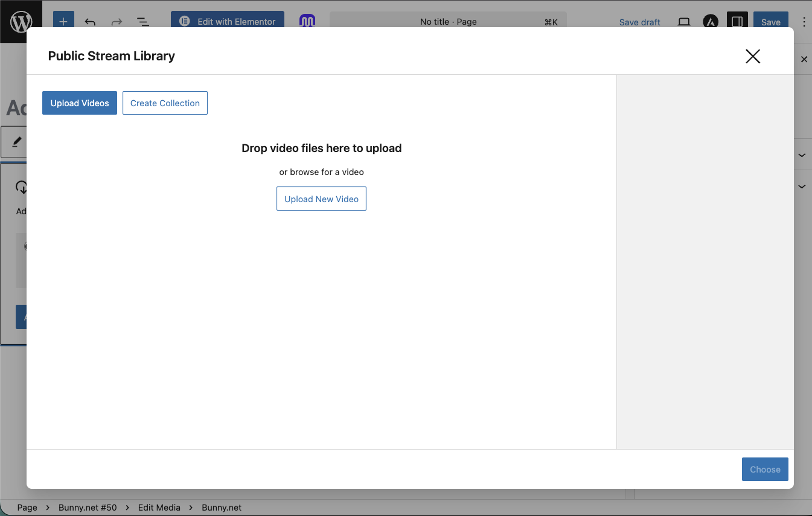This screenshot has width=812, height=516.
Task: Toggle the settings sidebar panel icon
Action: click(737, 22)
